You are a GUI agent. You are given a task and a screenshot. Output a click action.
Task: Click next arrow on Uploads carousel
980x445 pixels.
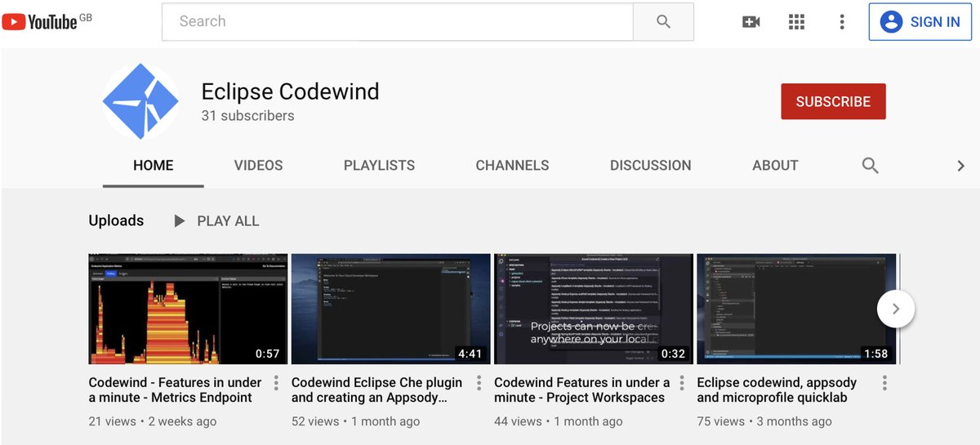[896, 309]
